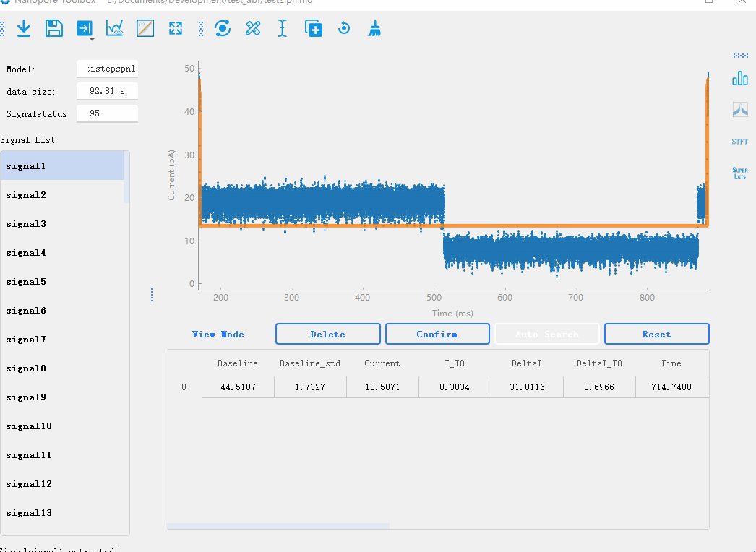Select signal1 in the Signal List
This screenshot has height=552, width=756.
click(61, 166)
